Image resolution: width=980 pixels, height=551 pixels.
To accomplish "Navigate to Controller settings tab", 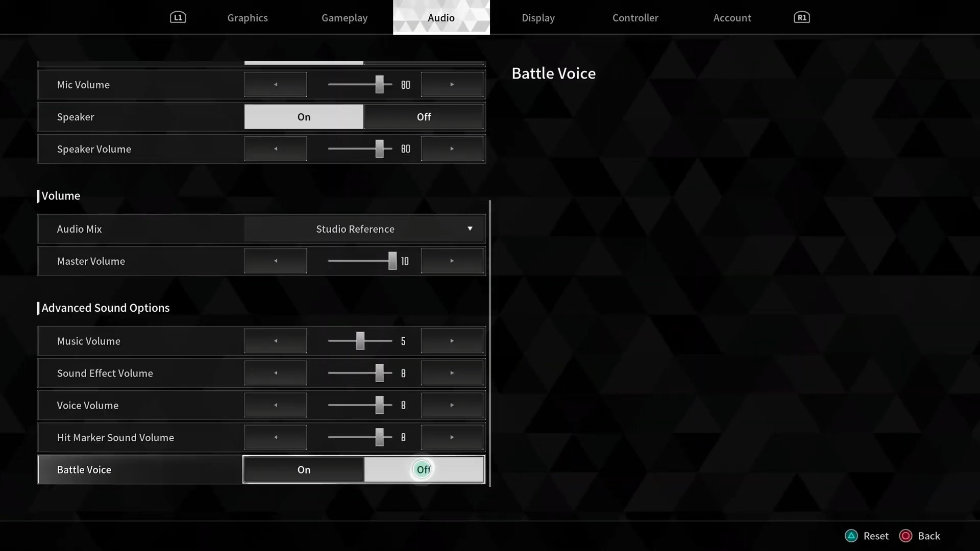I will point(635,17).
